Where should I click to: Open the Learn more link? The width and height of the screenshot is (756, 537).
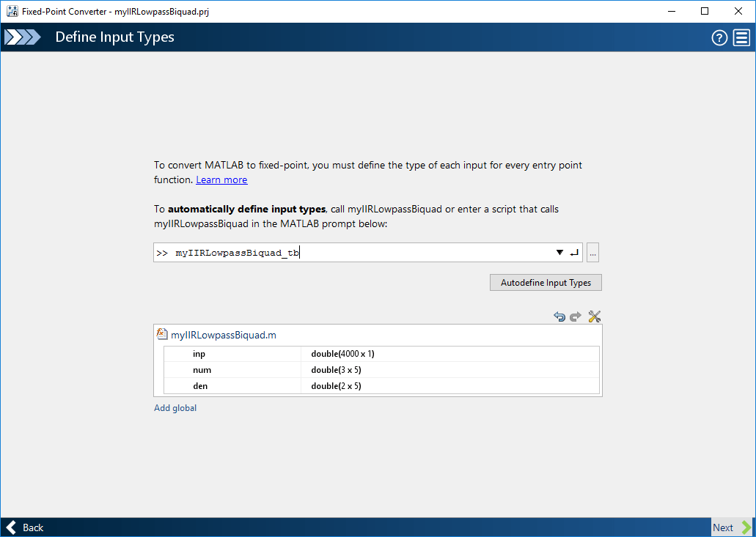tap(221, 180)
